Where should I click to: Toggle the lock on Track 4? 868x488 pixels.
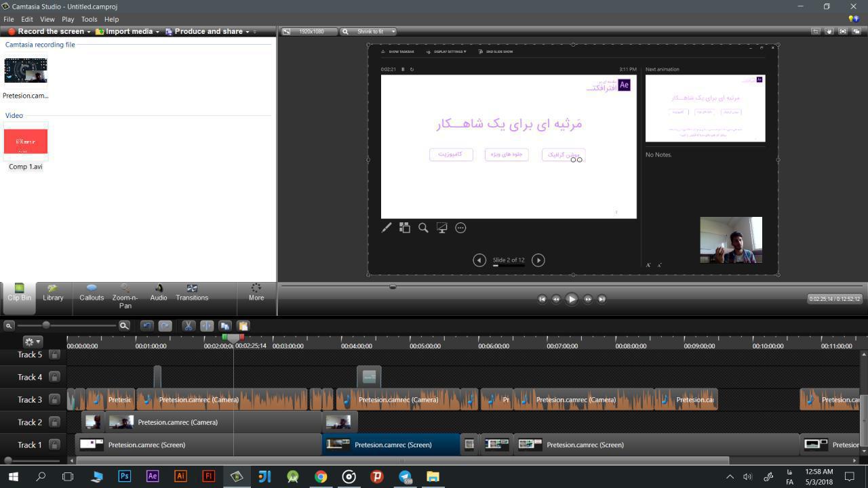(x=54, y=377)
